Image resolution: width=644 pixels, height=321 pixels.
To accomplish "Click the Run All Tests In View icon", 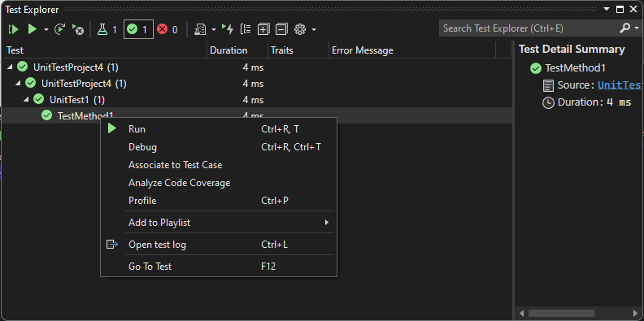I will tap(14, 29).
